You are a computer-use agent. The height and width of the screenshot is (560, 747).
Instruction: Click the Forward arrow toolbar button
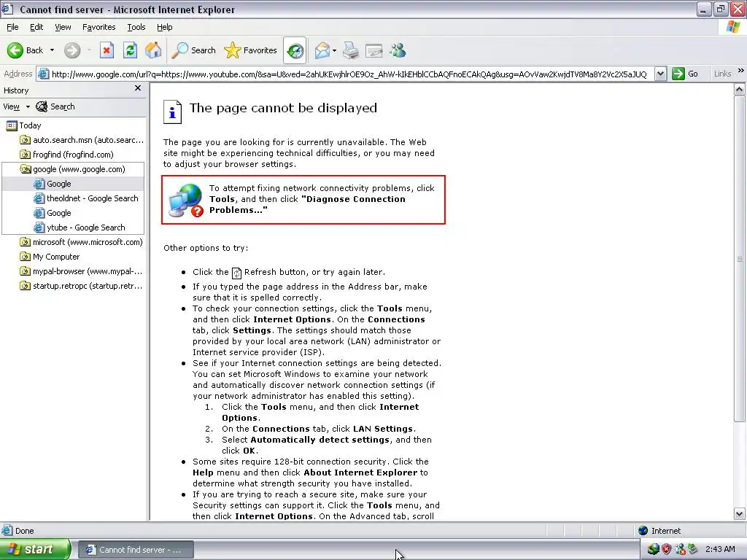(x=72, y=50)
